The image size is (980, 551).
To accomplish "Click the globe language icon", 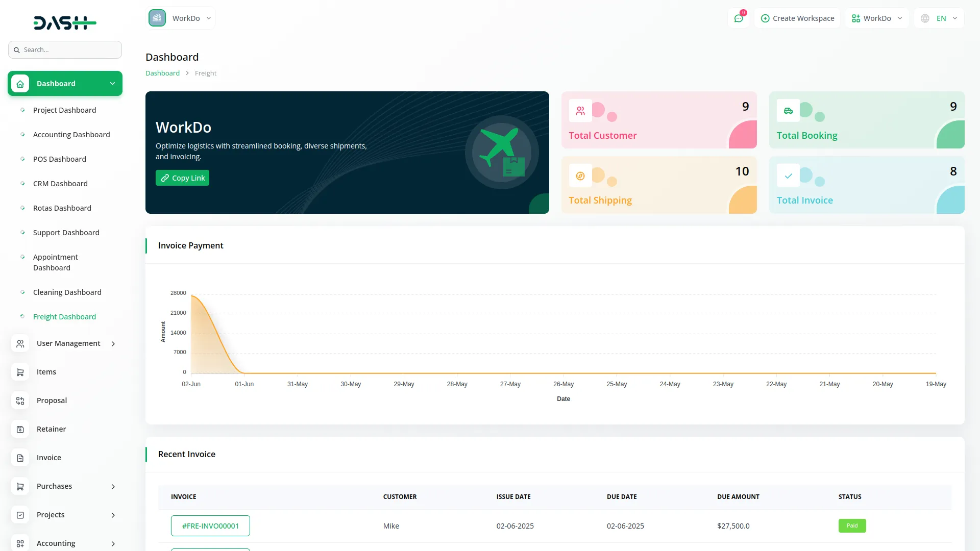I will pyautogui.click(x=925, y=18).
